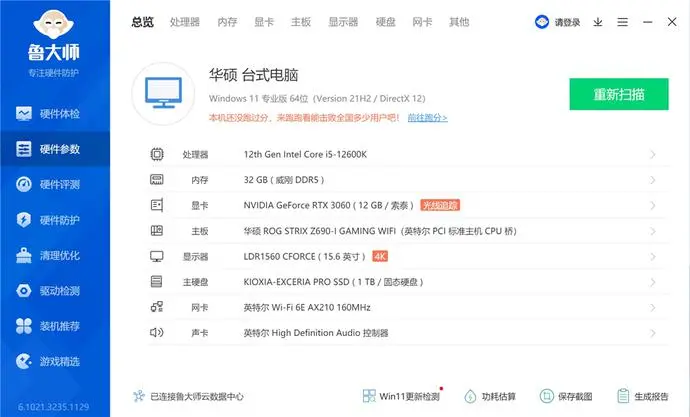This screenshot has height=417, width=690.
Task: Click 请登录 login text
Action: click(567, 22)
